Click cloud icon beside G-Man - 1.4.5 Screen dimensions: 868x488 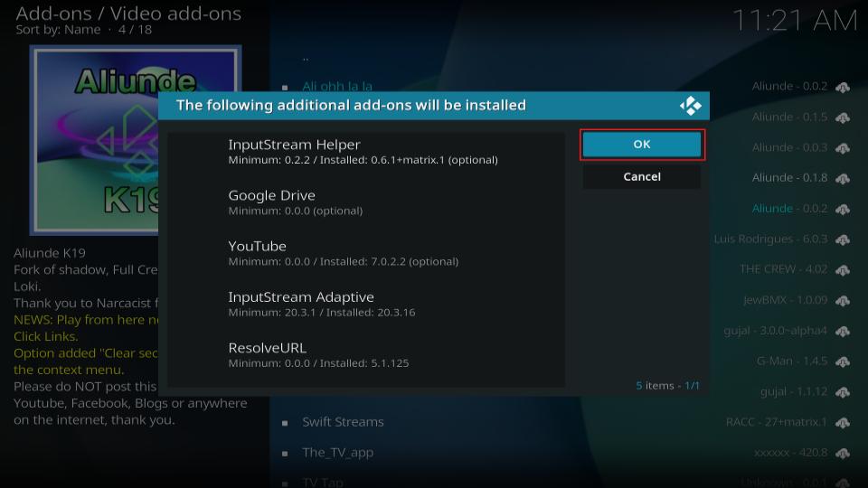843,361
